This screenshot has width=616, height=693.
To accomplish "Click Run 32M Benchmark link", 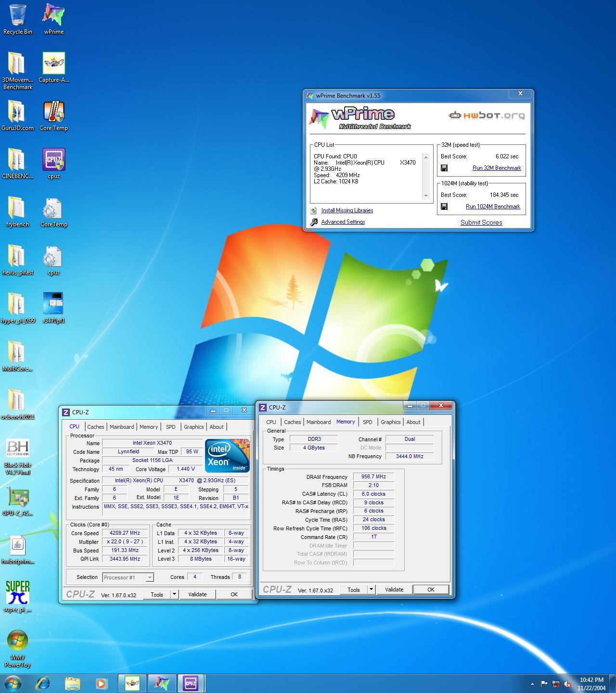I will point(497,168).
